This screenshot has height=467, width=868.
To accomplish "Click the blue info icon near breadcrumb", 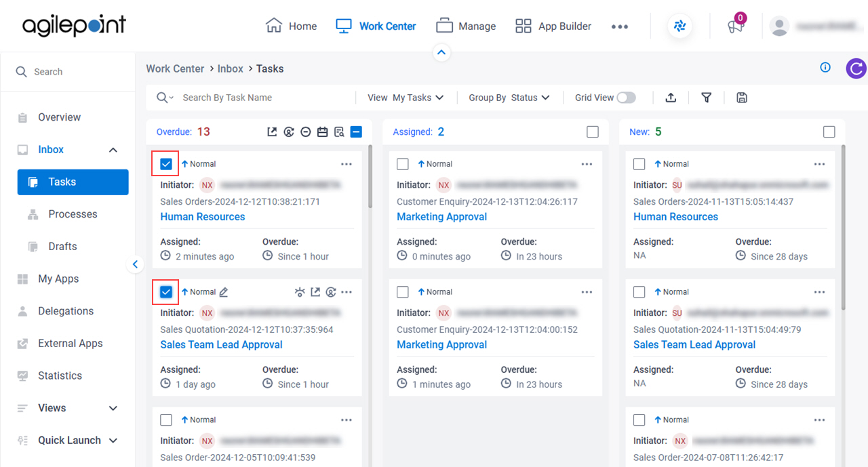I will point(825,67).
